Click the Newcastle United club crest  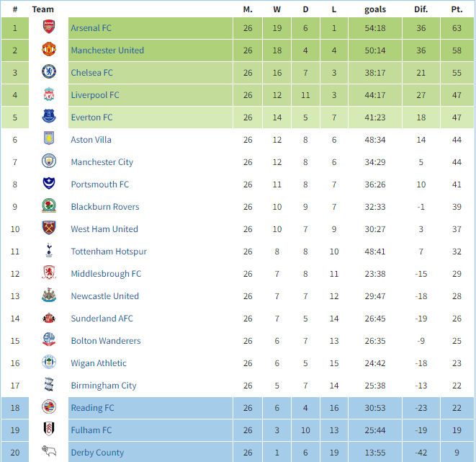(49, 296)
